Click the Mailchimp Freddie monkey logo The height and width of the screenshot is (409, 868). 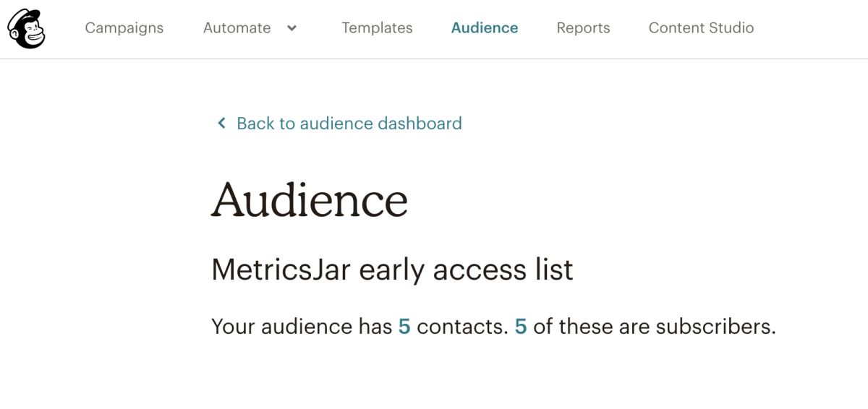tap(26, 29)
